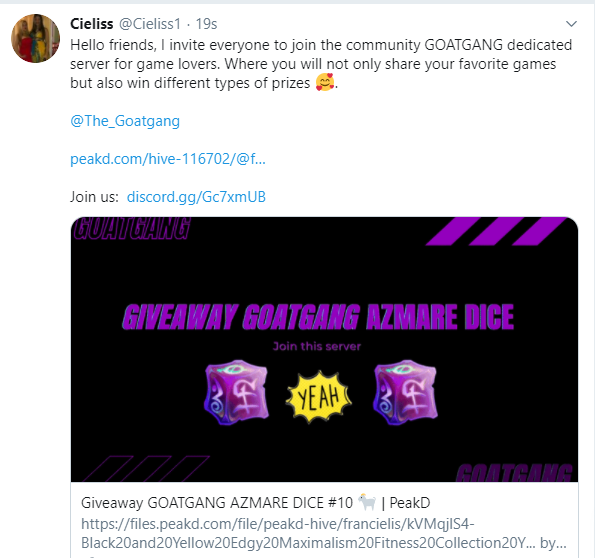Click the GOATGANG logo in card's lower-right

click(514, 473)
